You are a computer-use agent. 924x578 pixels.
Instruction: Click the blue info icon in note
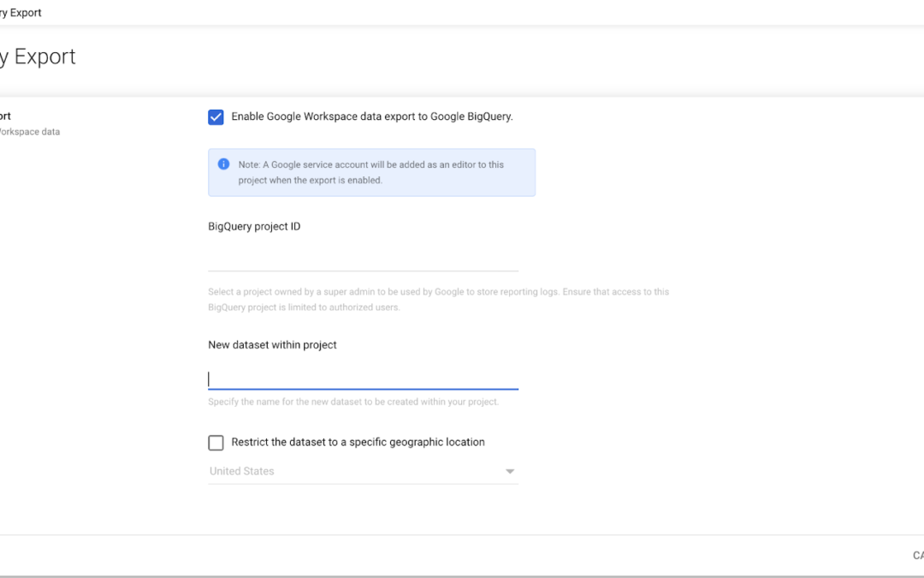(223, 164)
